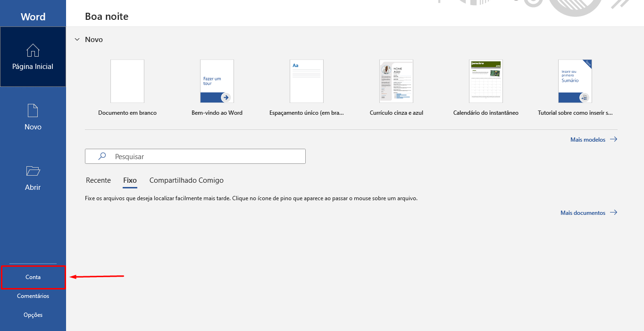Open Opções settings in sidebar

[x=33, y=315]
